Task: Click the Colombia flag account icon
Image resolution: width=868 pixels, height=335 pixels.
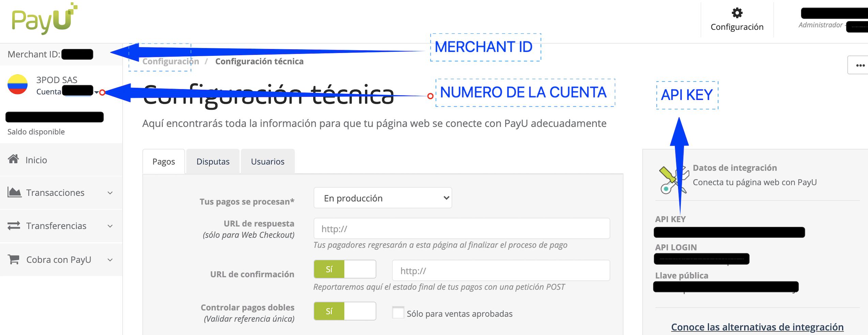Action: tap(18, 84)
